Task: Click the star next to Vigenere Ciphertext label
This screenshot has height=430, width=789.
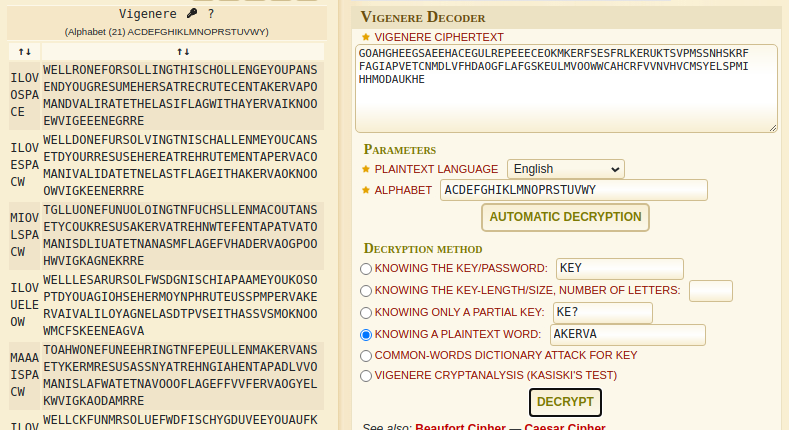Action: pos(366,36)
